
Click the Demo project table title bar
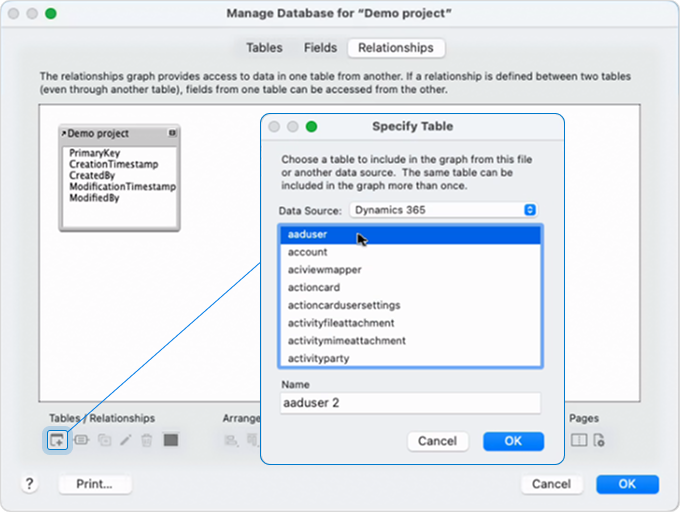119,134
